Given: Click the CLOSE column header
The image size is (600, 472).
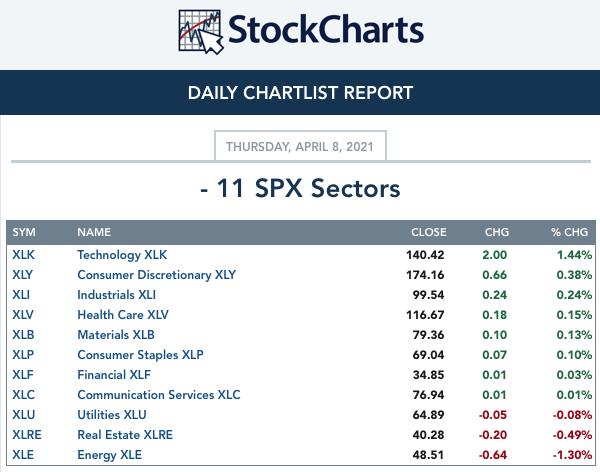Looking at the screenshot, I should [429, 232].
